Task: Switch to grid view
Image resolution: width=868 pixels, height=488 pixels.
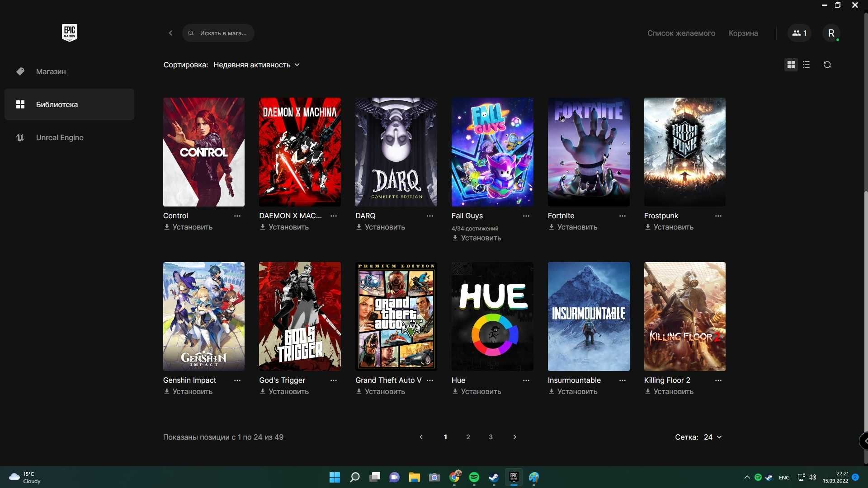Action: coord(791,65)
